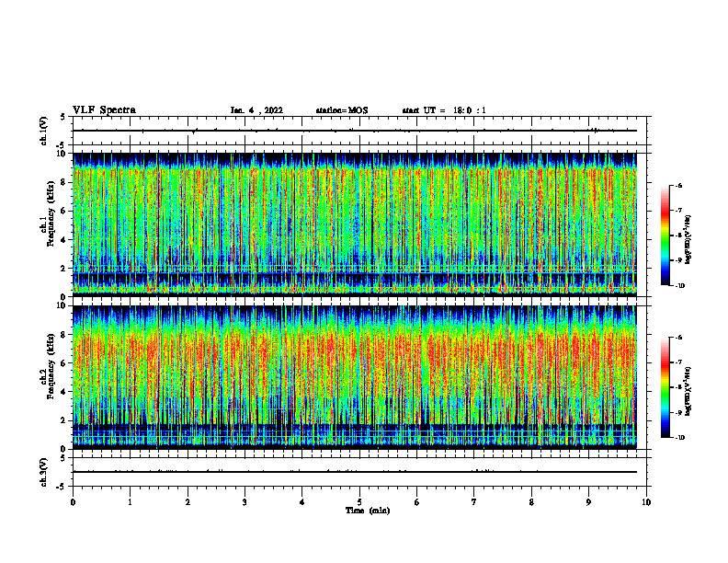Click the "9" tick on the time axis
This screenshot has width=728, height=563.
click(588, 502)
